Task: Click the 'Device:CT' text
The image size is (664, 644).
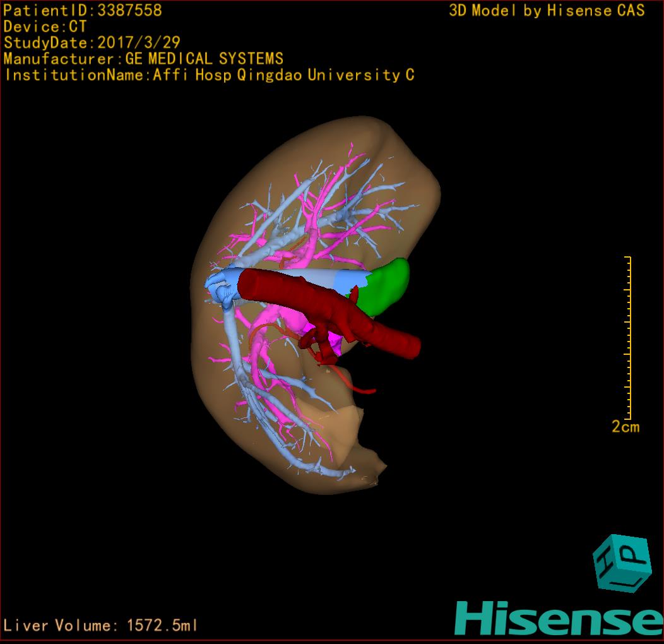Action: [x=45, y=27]
